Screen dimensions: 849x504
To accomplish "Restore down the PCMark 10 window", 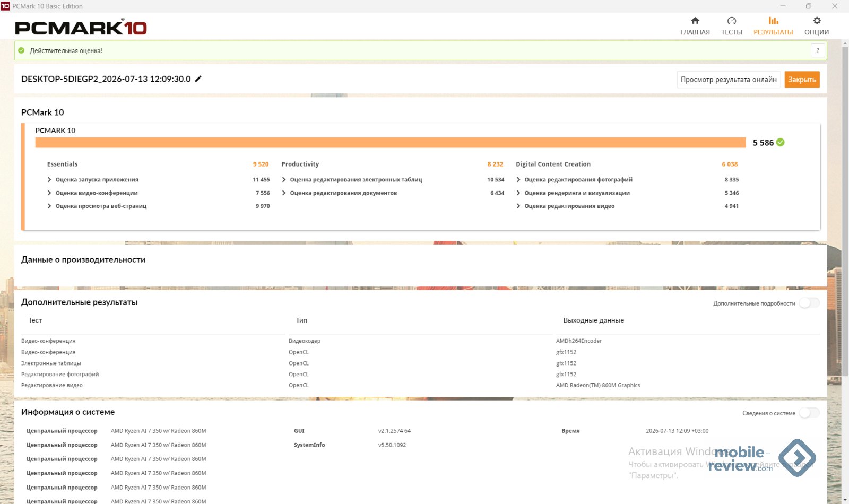I will [809, 6].
